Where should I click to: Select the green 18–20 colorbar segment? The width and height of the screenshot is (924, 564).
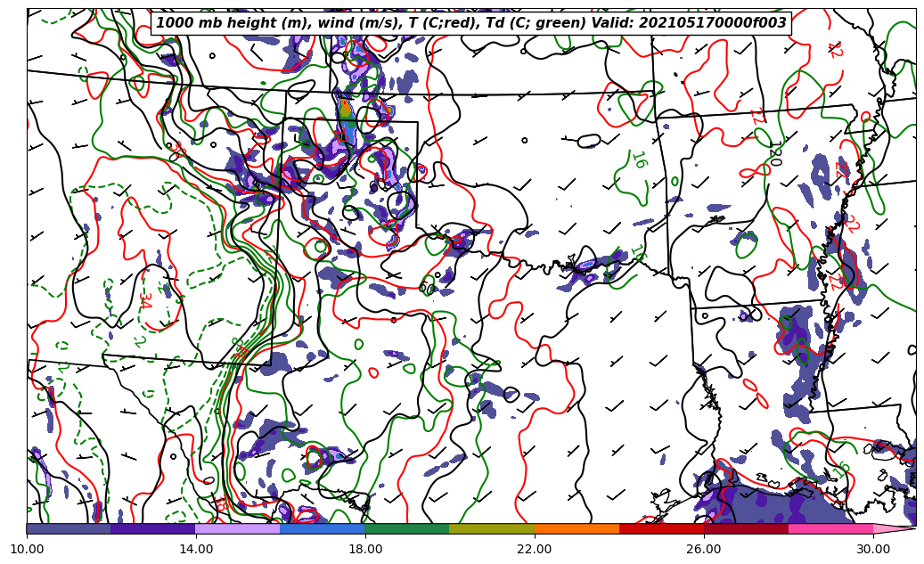(x=407, y=528)
